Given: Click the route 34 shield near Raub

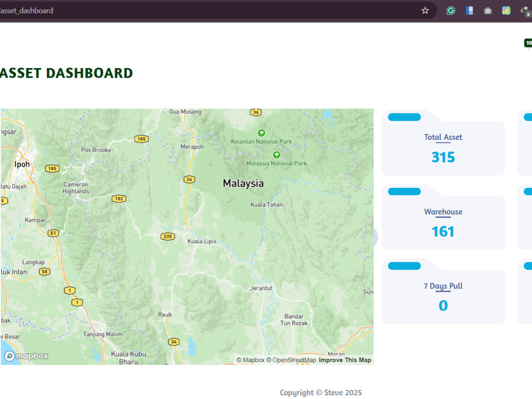Looking at the screenshot, I should click(x=174, y=342).
